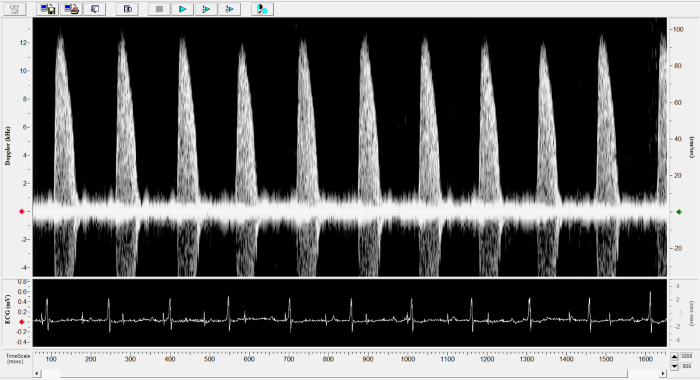Click the greyed-out on/off toolbar button
This screenshot has width=700, height=380.
click(15, 9)
